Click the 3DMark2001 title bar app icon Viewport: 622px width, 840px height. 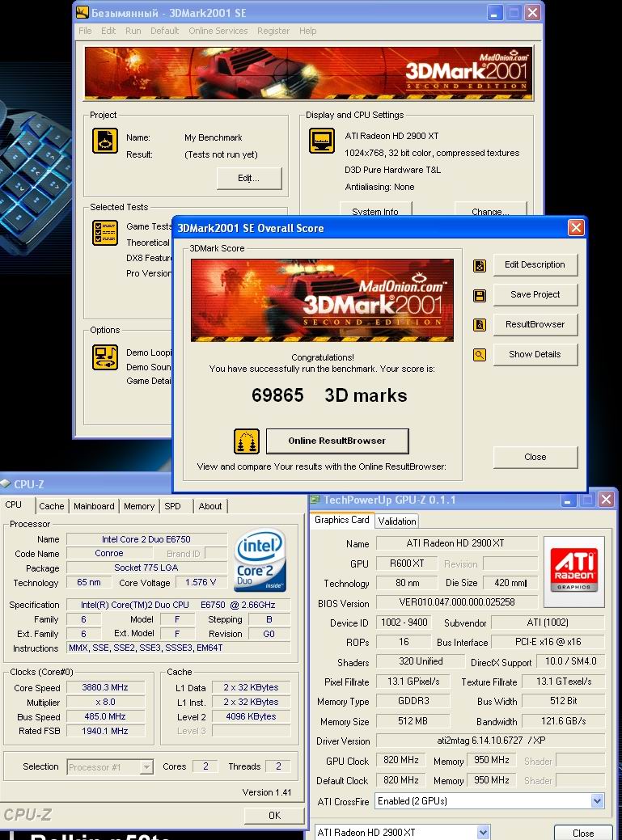(x=82, y=12)
